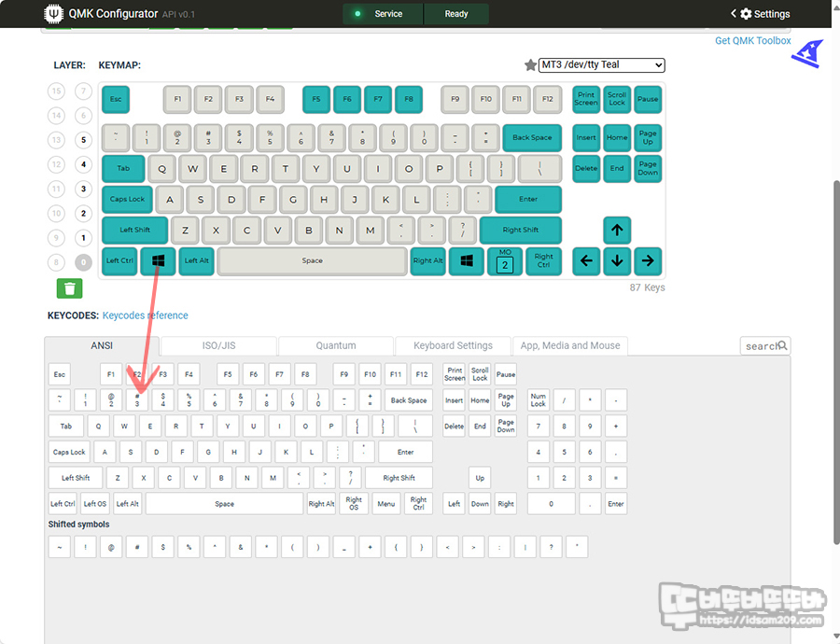Select the Caps Lock key on keymap
840x644 pixels.
coord(127,200)
